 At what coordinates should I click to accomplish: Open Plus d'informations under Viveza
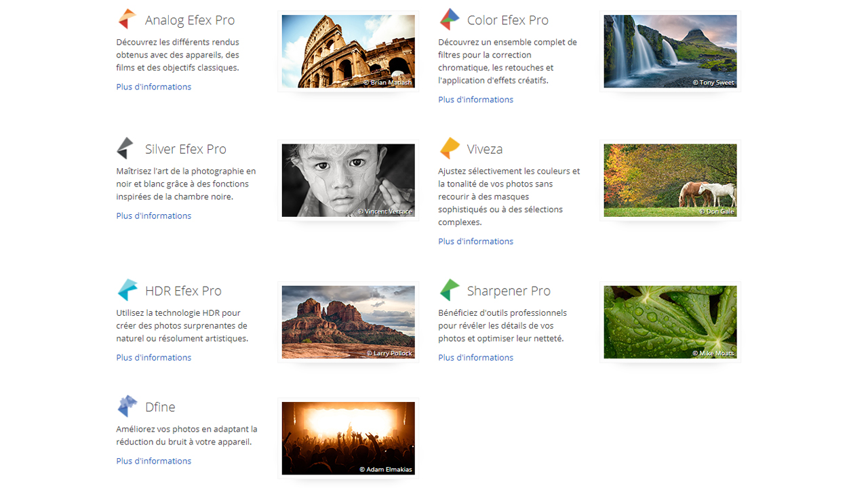(476, 241)
